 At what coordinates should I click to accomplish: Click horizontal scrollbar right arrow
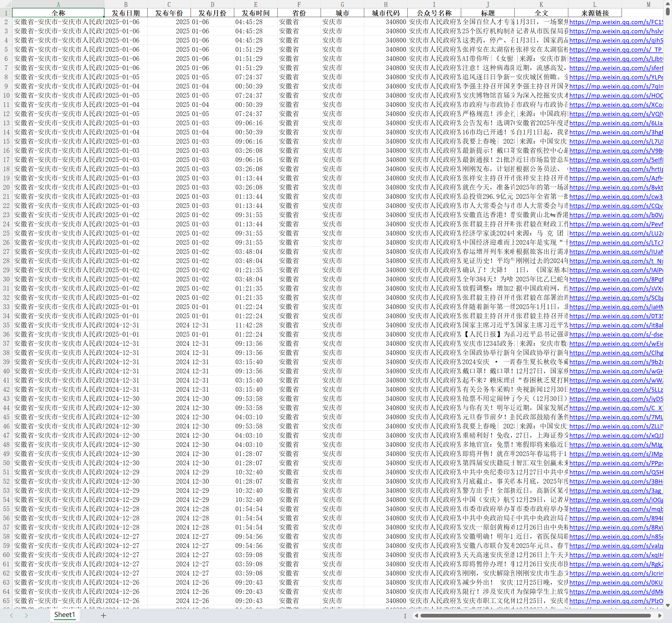point(660,616)
